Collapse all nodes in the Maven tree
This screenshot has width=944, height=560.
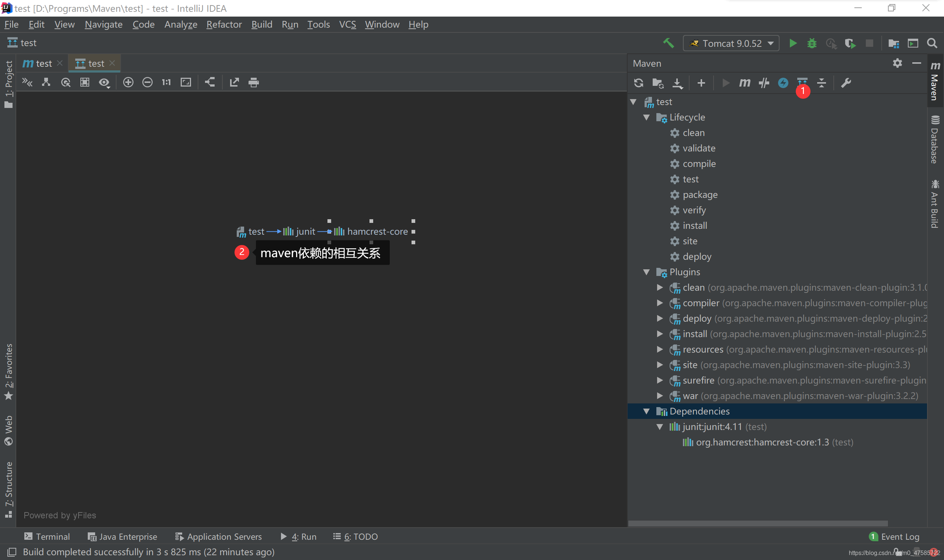(x=822, y=83)
